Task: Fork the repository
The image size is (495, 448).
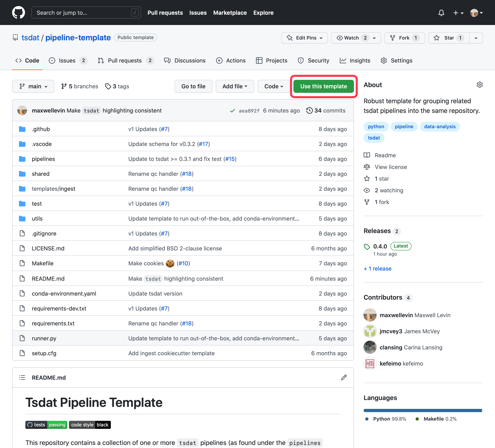Action: pyautogui.click(x=404, y=38)
